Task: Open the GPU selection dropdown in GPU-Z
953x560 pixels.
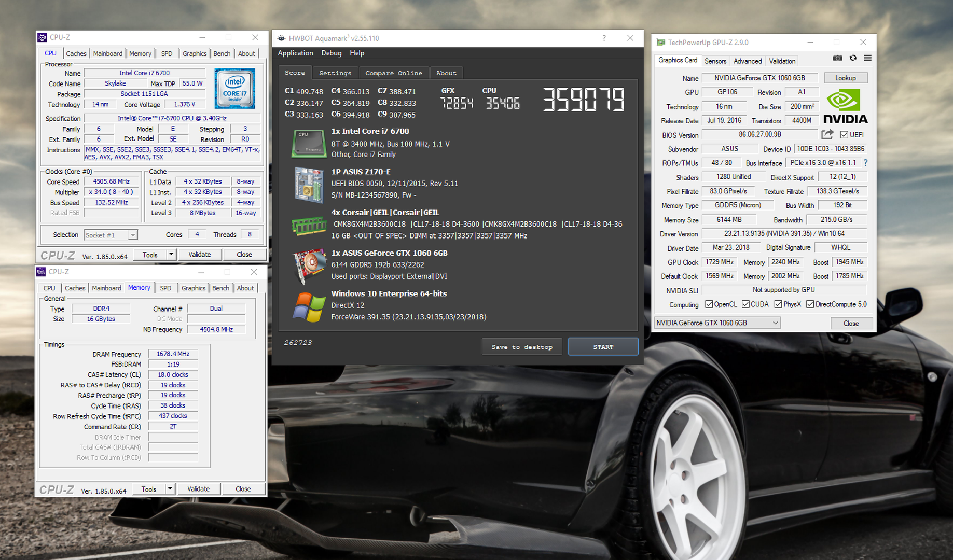Action: (717, 323)
